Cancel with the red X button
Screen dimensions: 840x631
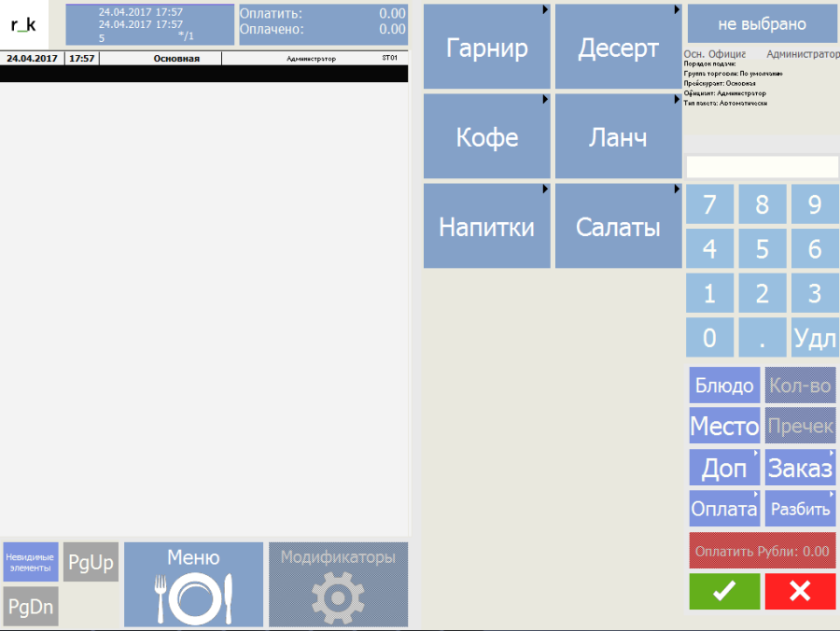[800, 591]
